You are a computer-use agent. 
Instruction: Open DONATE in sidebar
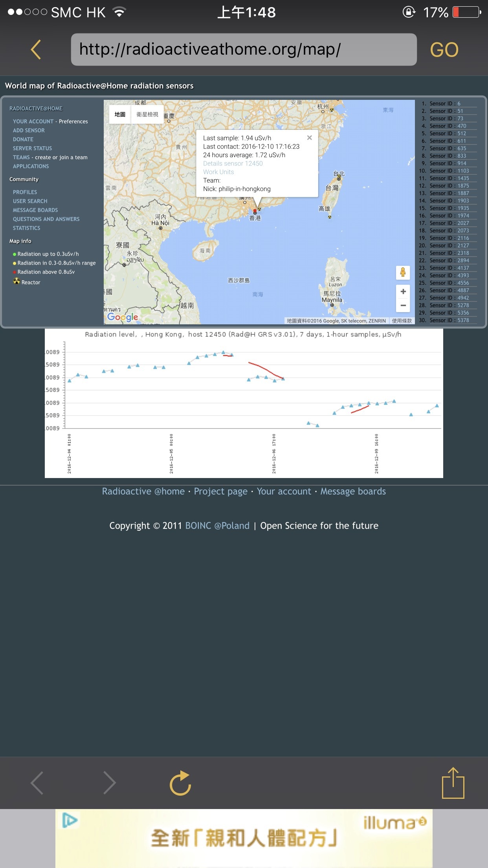point(23,140)
